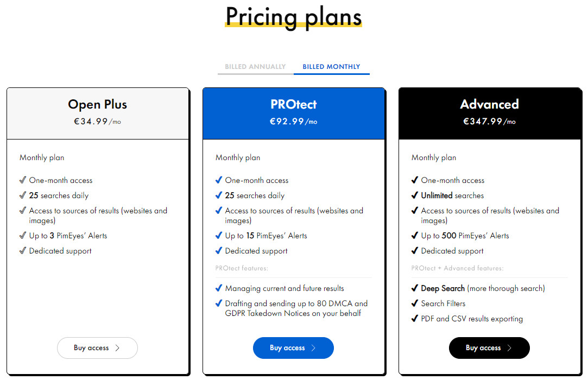The width and height of the screenshot is (588, 380).
Task: Click the blue PROtect plan header
Action: click(293, 112)
